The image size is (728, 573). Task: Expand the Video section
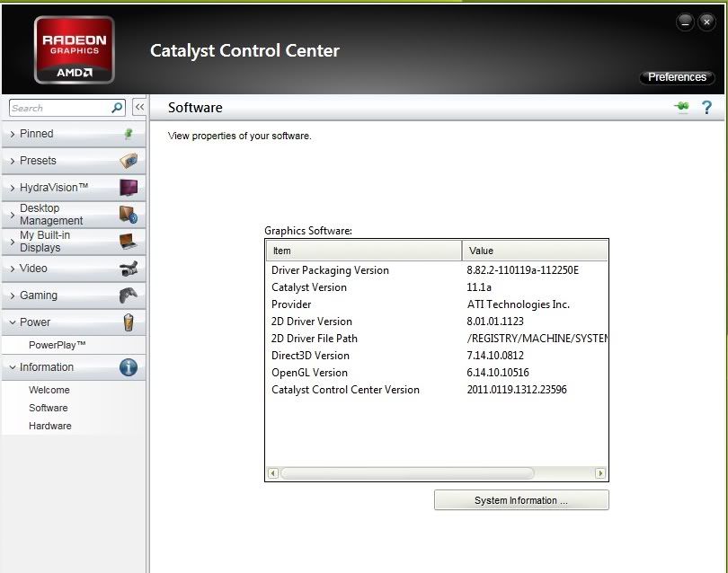click(74, 269)
